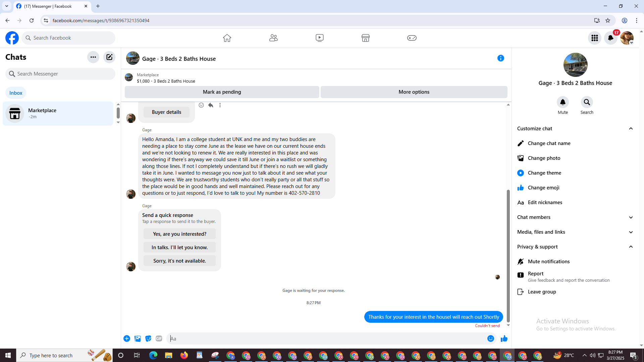Select Edit nicknames option
The height and width of the screenshot is (362, 644).
[575, 202]
